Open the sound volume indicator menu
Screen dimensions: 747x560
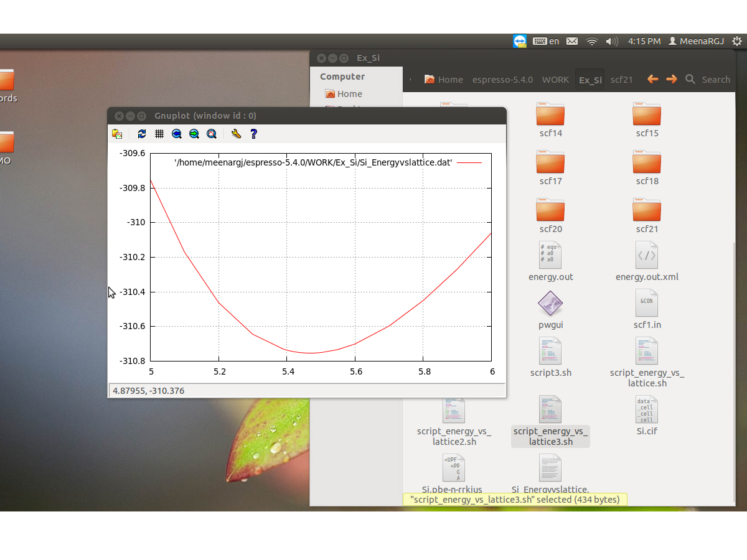tap(612, 41)
